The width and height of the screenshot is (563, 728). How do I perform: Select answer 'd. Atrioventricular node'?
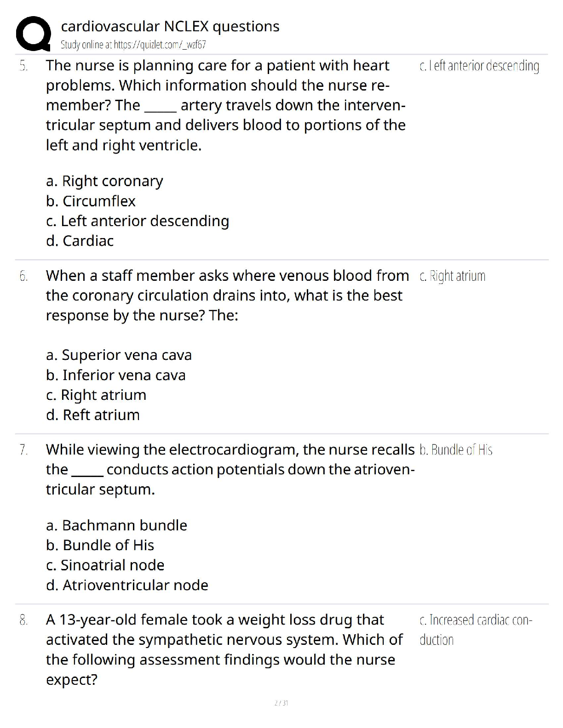[127, 585]
